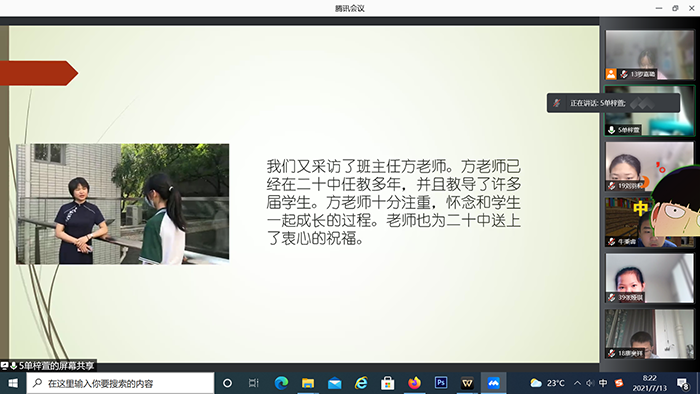Select the bottom 18 participant video thumbnail

tap(650, 334)
